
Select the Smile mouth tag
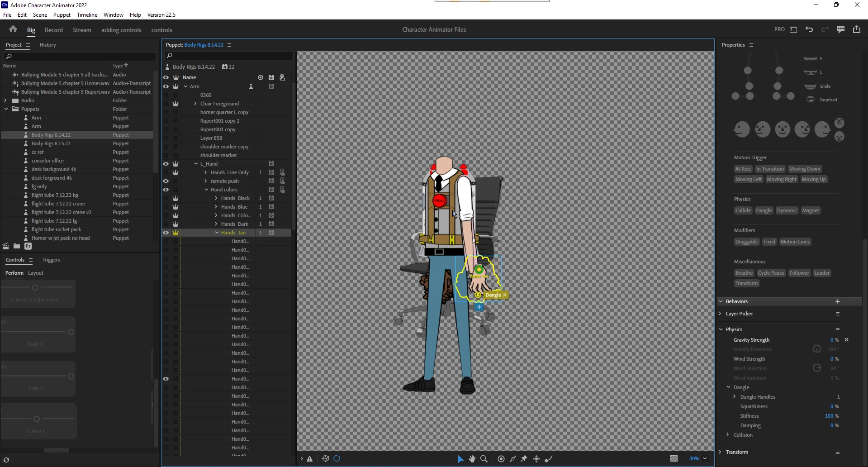(x=817, y=86)
